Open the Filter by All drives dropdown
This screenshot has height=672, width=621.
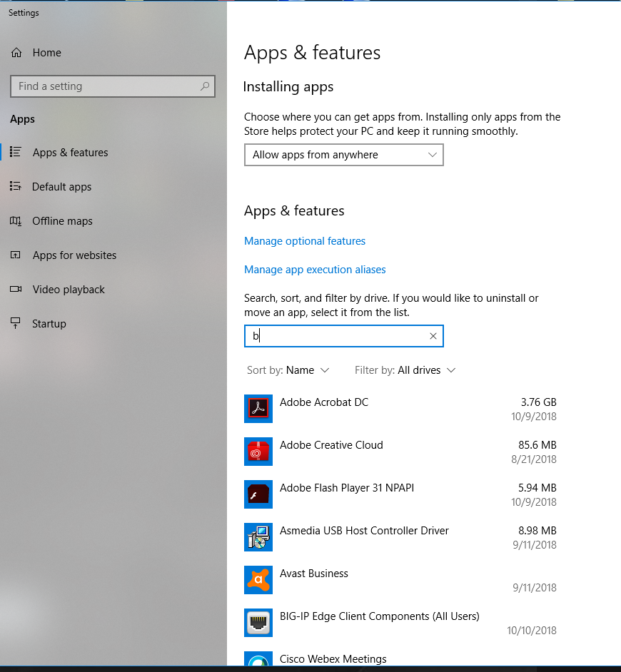pos(405,370)
